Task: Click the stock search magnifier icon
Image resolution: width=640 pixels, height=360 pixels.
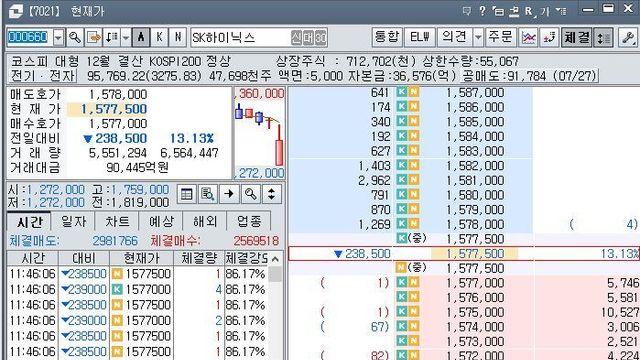Action: 75,38
